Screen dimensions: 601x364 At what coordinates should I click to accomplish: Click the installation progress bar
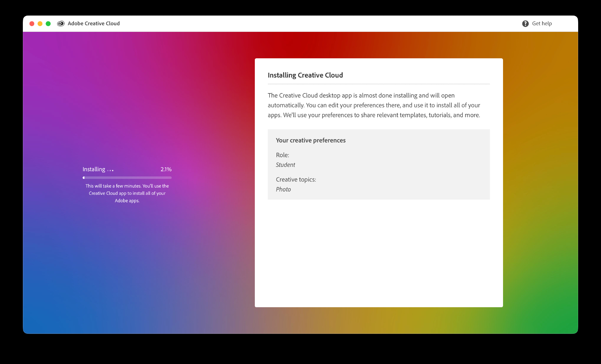(x=127, y=178)
